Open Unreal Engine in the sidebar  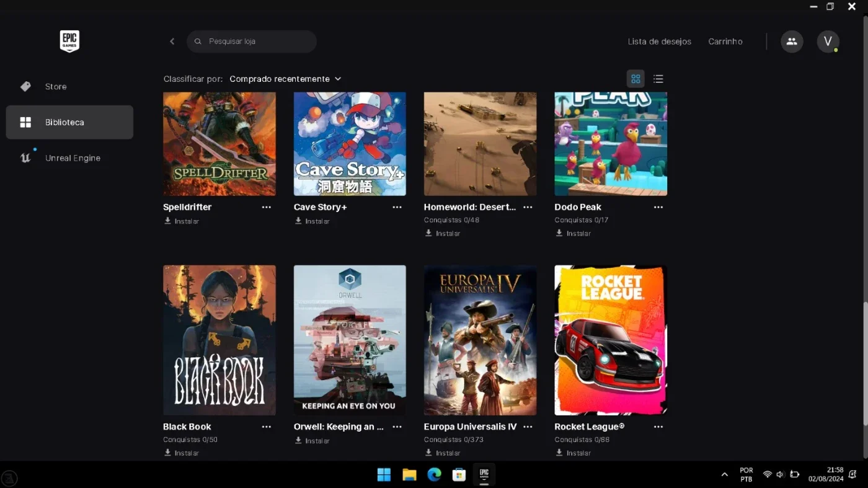(x=69, y=158)
